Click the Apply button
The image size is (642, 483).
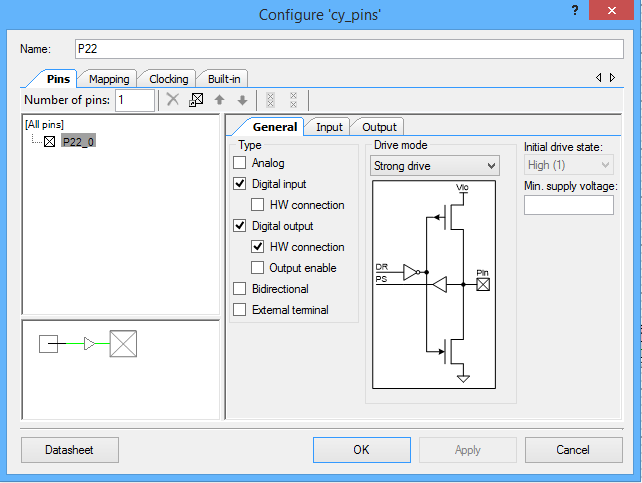468,450
